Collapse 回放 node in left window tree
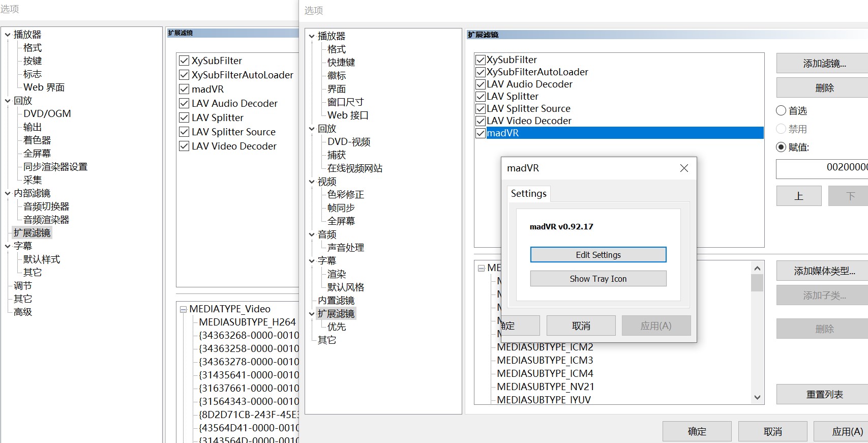The width and height of the screenshot is (868, 443). click(x=8, y=101)
